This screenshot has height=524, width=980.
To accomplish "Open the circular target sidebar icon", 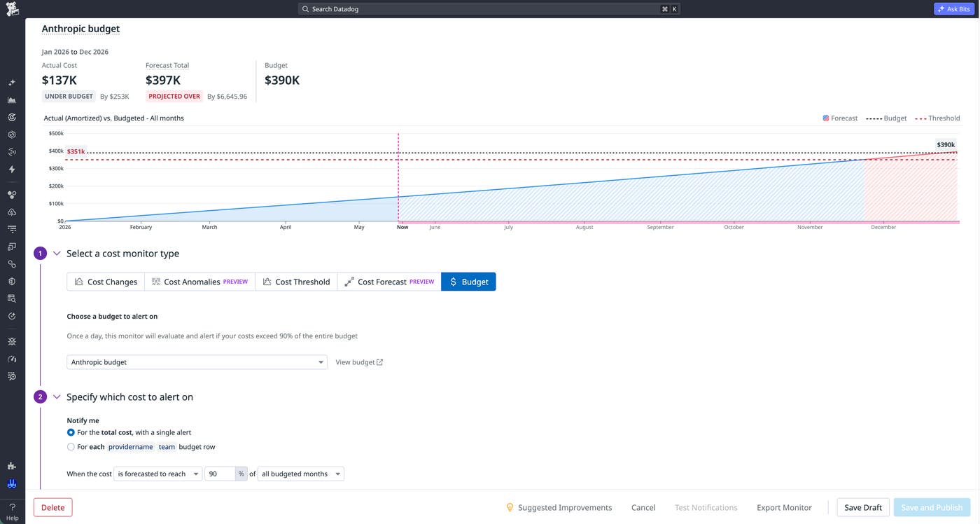I will coord(12,118).
